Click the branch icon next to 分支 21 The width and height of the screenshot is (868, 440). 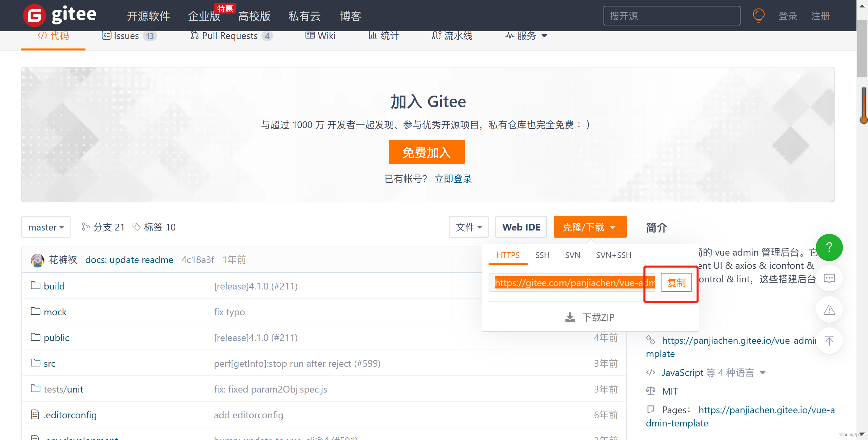pyautogui.click(x=85, y=226)
